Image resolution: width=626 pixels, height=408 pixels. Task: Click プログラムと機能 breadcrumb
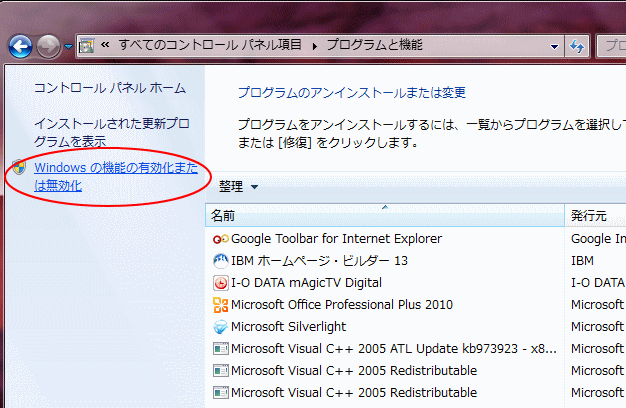[374, 45]
